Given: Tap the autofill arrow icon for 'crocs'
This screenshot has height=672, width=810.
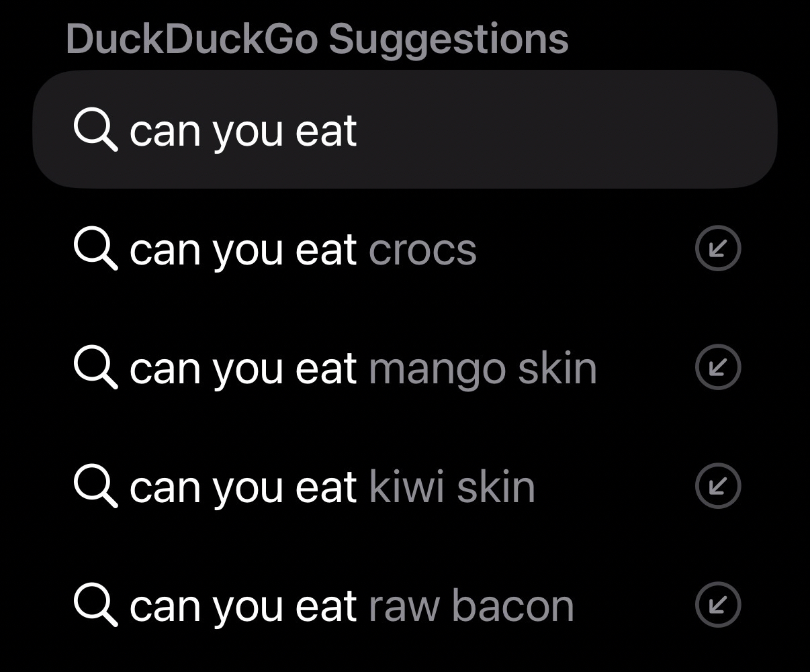Looking at the screenshot, I should [x=717, y=249].
